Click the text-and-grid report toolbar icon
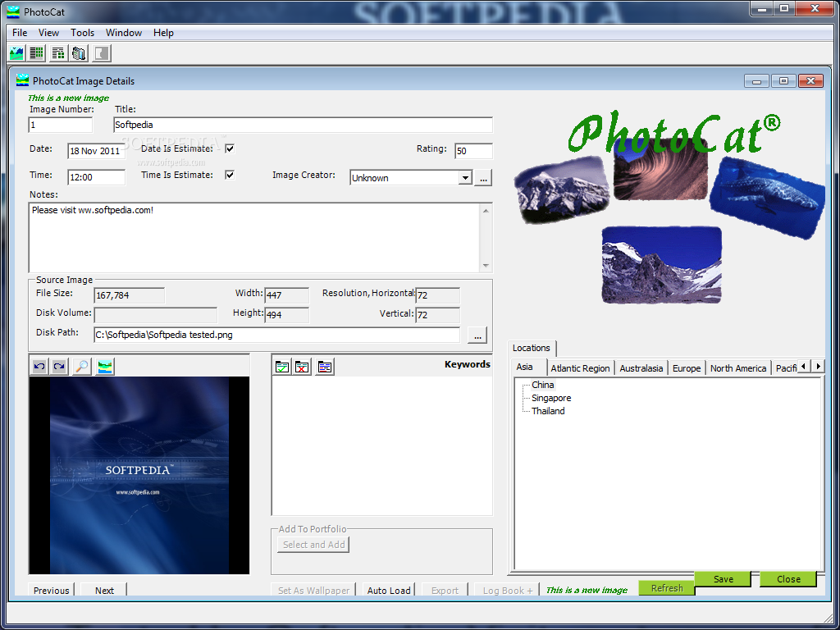 [58, 53]
